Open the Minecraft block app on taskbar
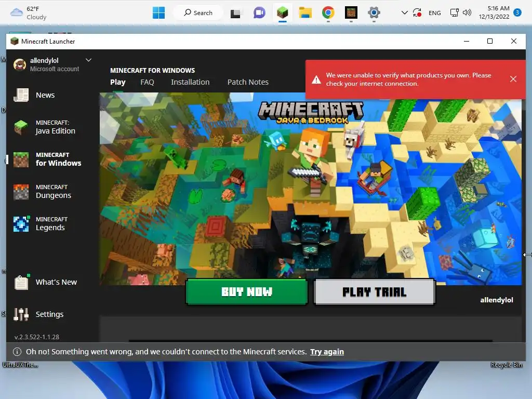Image resolution: width=532 pixels, height=399 pixels. click(x=351, y=13)
